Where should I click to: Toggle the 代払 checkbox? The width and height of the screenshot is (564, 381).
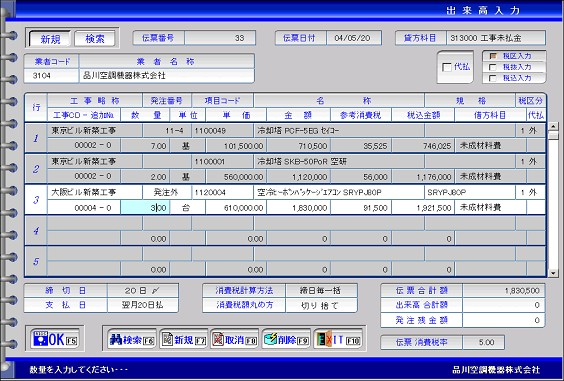(x=447, y=67)
